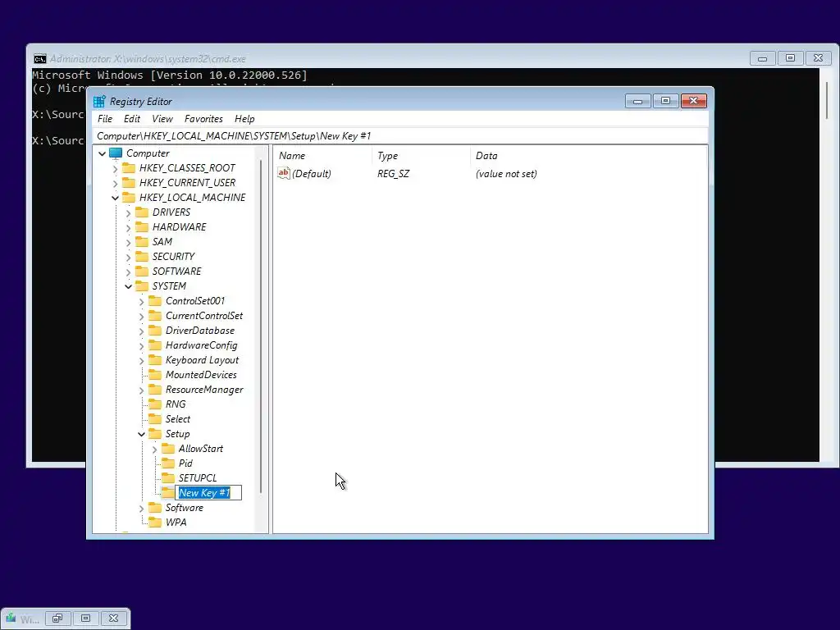Expand the HARDWARE key

(128, 228)
